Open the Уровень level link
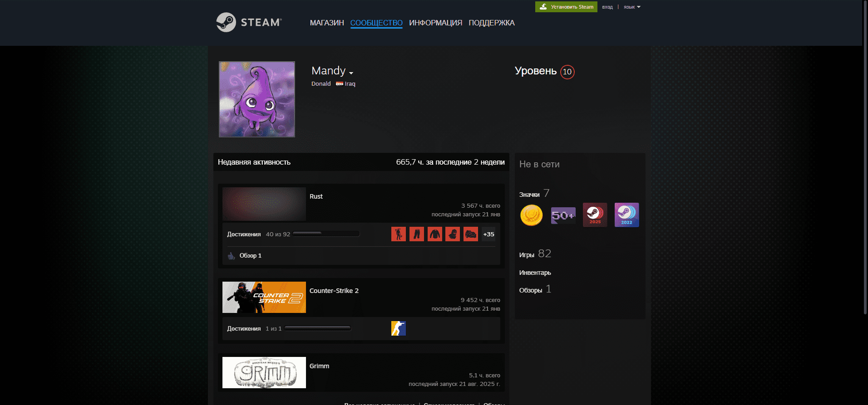Image resolution: width=868 pixels, height=405 pixels. click(536, 71)
